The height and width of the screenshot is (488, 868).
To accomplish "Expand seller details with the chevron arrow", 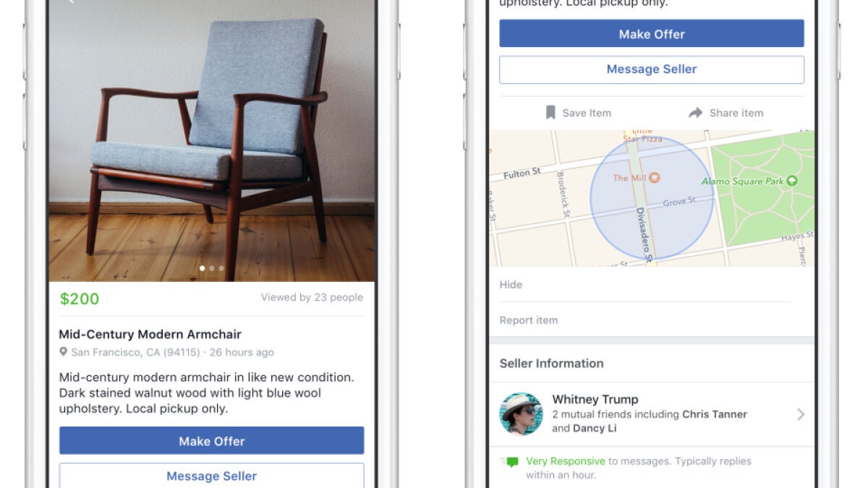I will (x=801, y=414).
